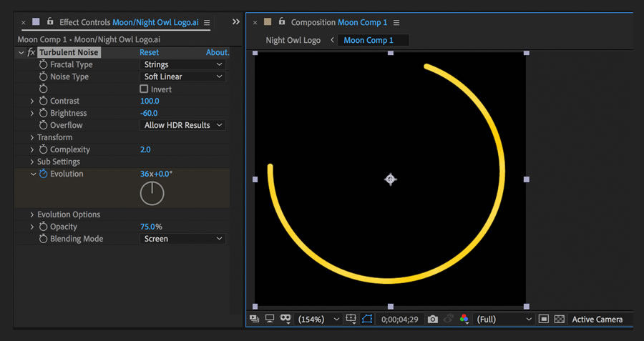Click the Evolution angle dial
This screenshot has width=644, height=341.
[x=152, y=193]
